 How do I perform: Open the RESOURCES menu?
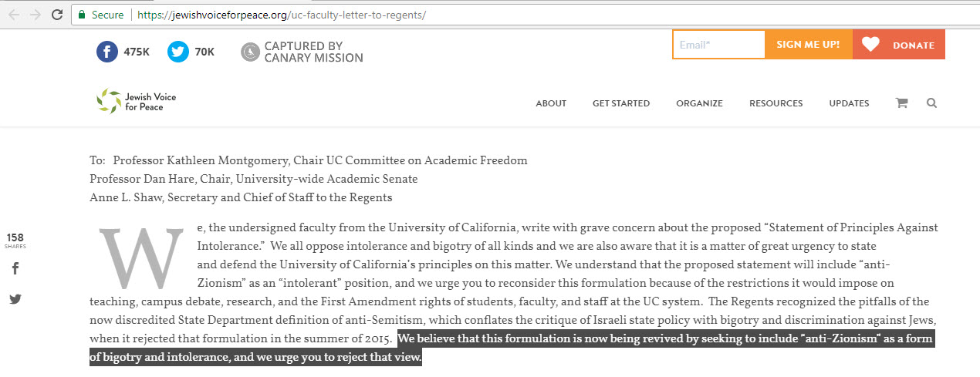click(776, 103)
